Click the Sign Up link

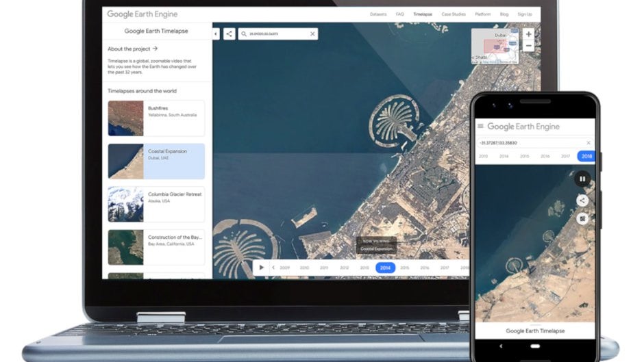click(525, 14)
